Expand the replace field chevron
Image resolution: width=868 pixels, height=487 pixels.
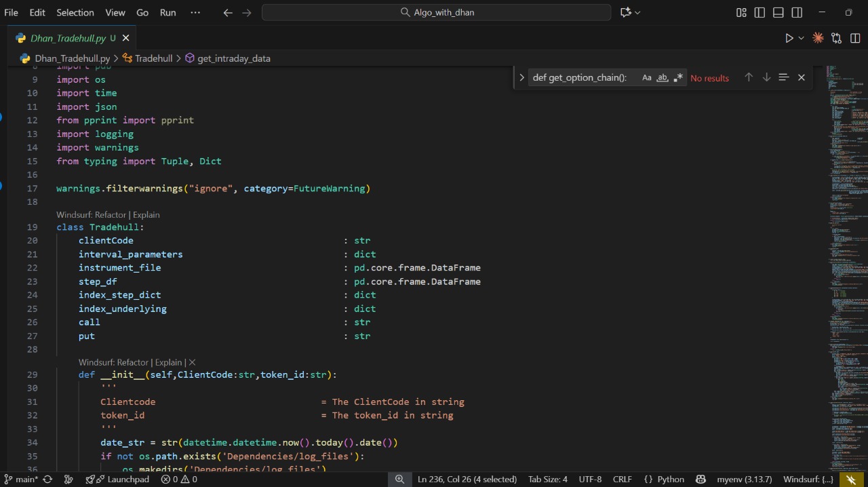pyautogui.click(x=521, y=78)
